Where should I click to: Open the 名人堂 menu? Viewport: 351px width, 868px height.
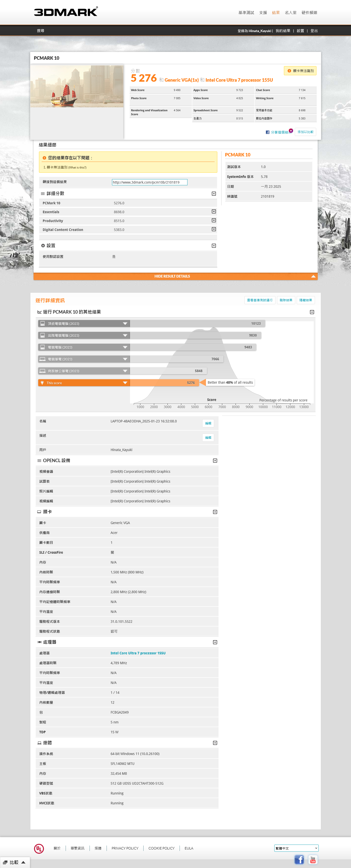click(x=291, y=13)
